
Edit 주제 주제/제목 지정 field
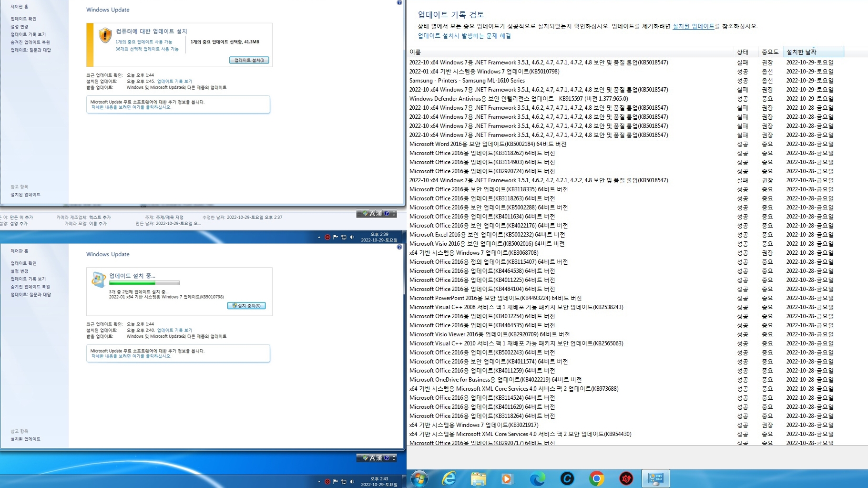pos(170,218)
